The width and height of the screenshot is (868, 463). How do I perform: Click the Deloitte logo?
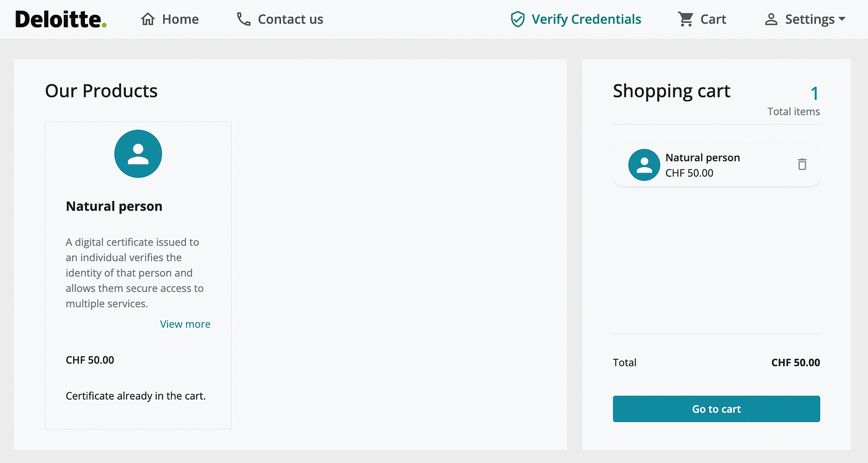61,19
